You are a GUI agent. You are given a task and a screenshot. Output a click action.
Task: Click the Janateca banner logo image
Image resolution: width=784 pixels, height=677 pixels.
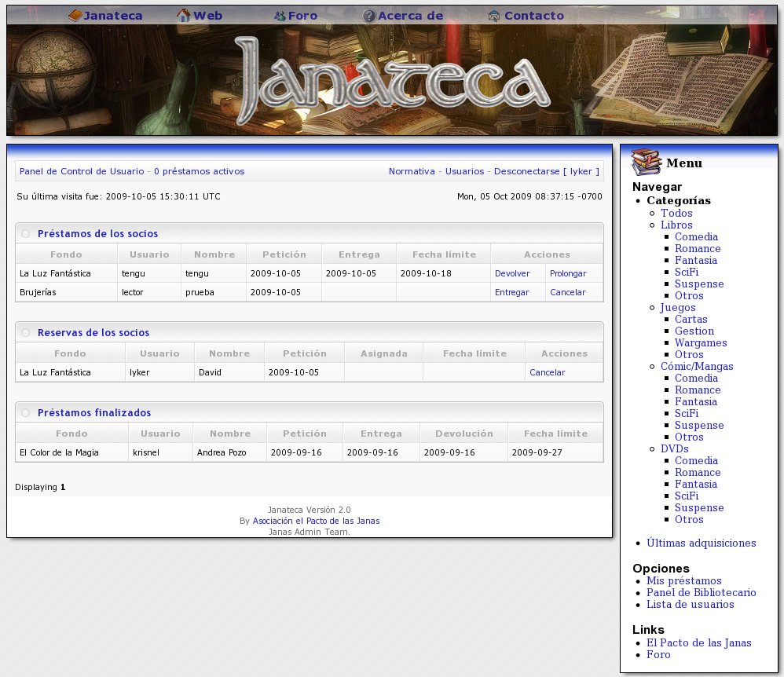click(x=392, y=81)
